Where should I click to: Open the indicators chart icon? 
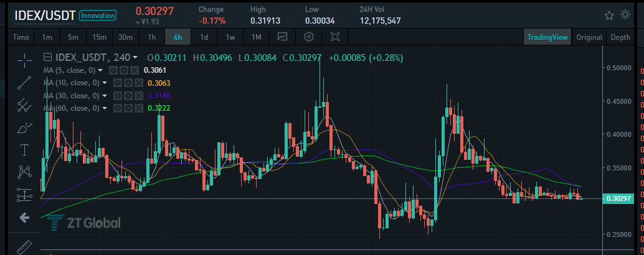[x=282, y=37]
